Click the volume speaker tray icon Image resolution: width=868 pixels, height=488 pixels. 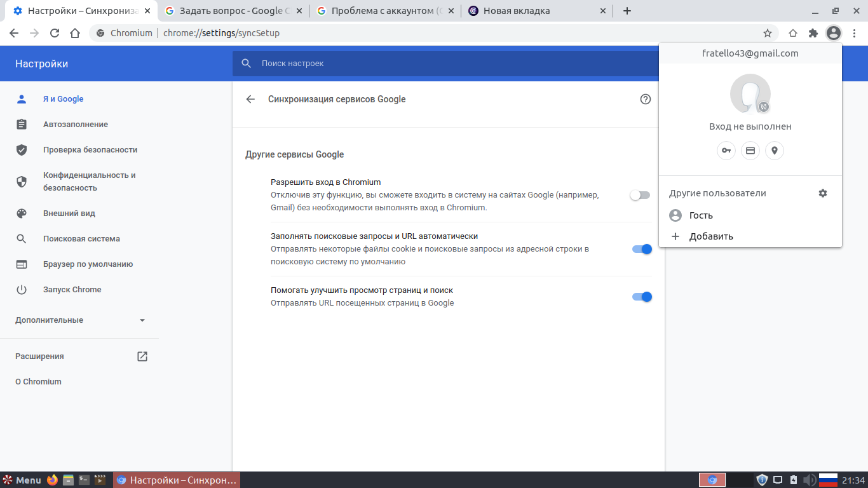[x=810, y=480]
